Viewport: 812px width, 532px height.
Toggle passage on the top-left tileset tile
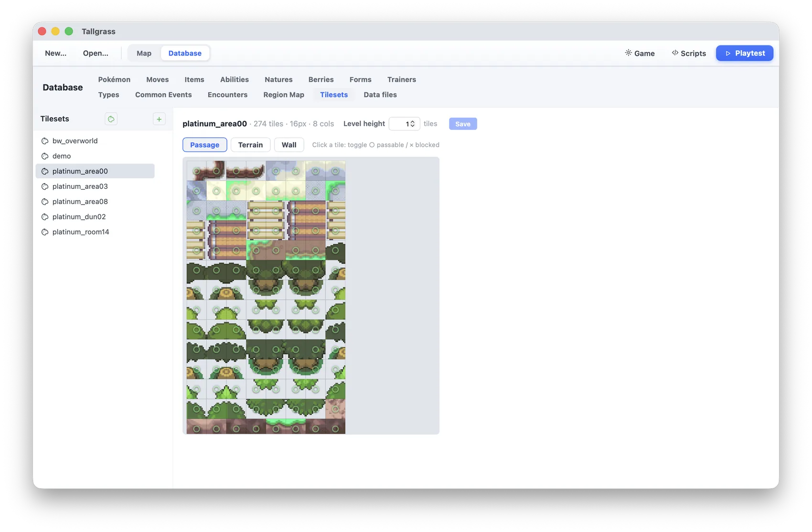(x=196, y=171)
